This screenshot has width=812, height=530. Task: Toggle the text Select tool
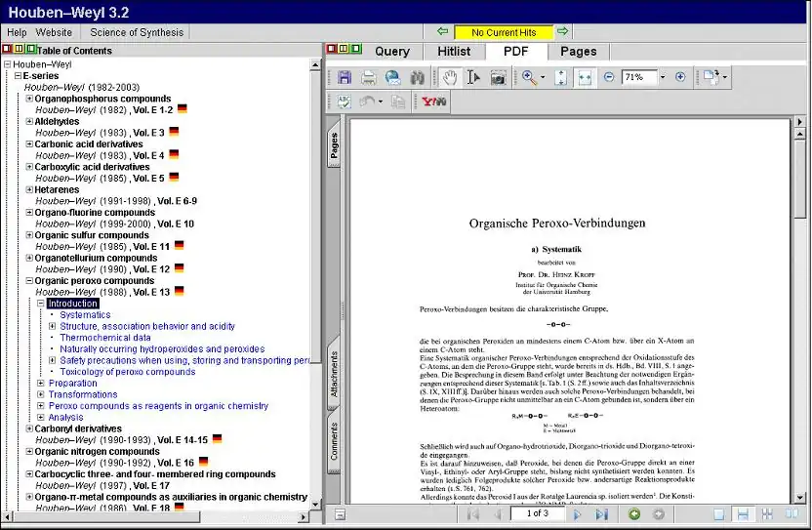473,77
